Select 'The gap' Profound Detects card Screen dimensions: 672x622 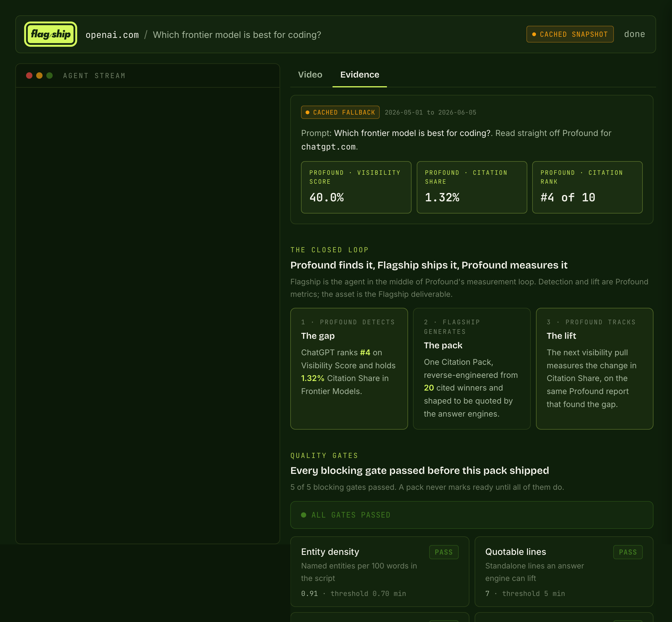click(x=349, y=369)
